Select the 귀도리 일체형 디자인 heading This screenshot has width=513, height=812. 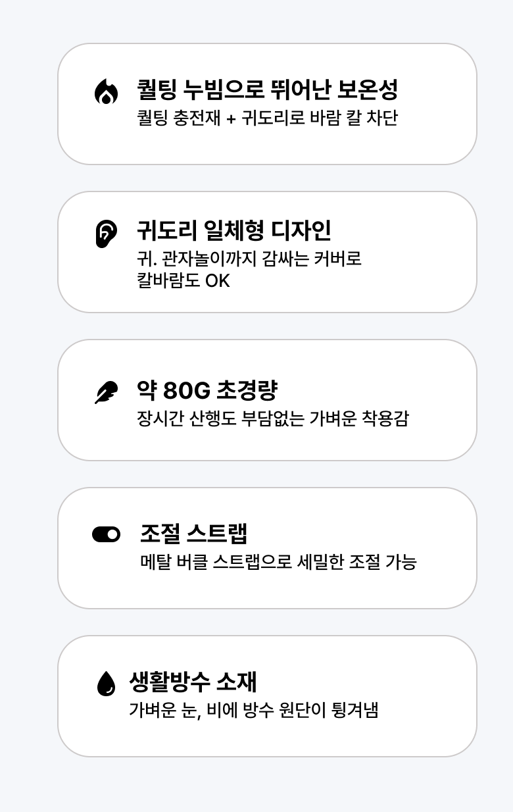point(233,231)
